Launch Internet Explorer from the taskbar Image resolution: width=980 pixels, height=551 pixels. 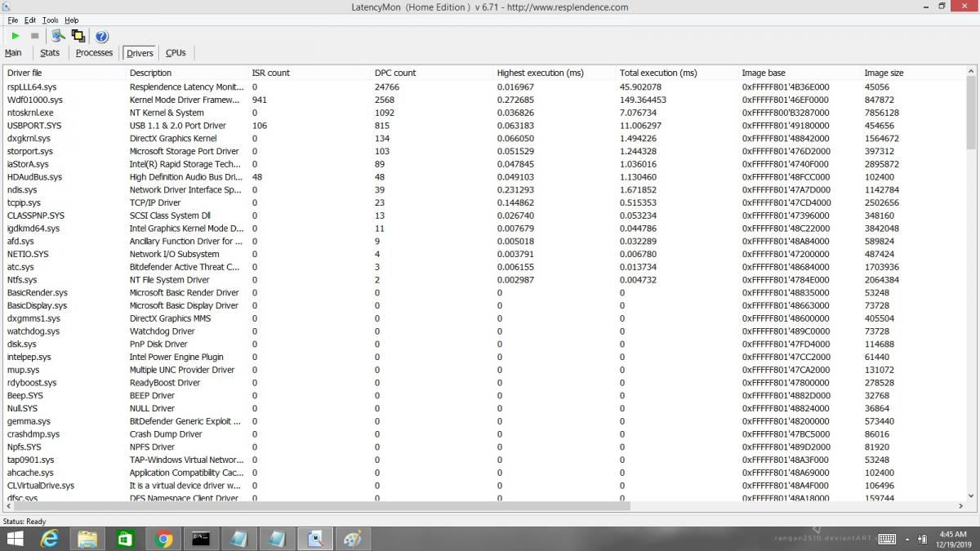point(51,539)
